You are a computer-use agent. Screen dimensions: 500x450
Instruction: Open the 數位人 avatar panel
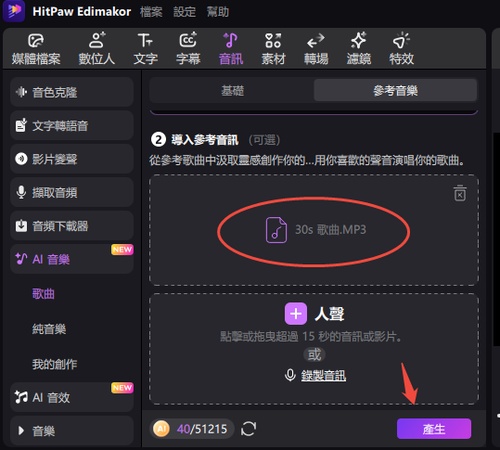point(97,49)
